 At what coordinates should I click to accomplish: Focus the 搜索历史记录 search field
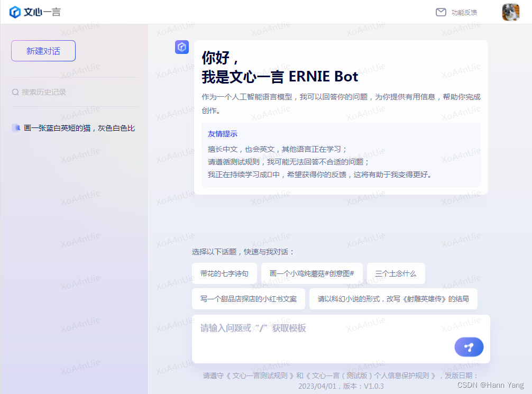[74, 93]
